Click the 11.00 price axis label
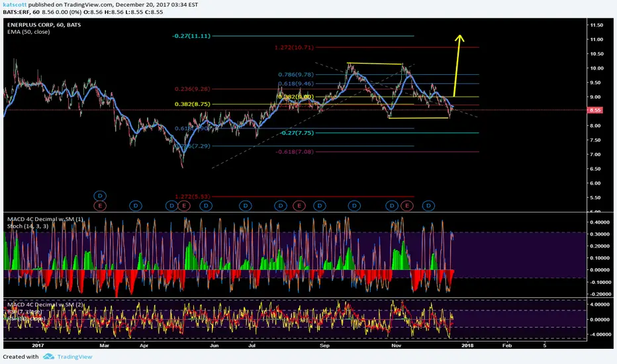617x364 pixels. coord(596,39)
